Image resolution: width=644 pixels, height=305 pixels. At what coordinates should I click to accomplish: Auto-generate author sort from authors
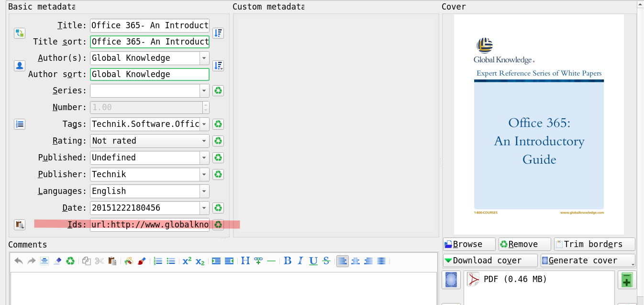click(218, 66)
